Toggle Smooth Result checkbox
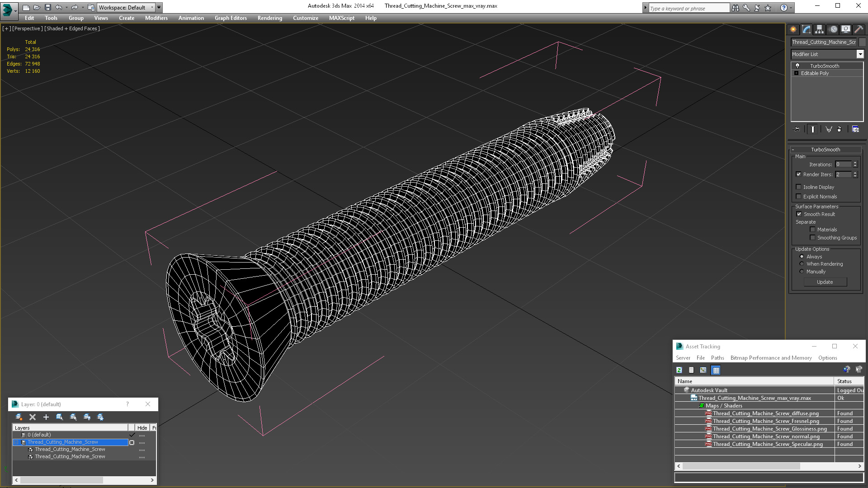The height and width of the screenshot is (488, 868). (x=799, y=214)
